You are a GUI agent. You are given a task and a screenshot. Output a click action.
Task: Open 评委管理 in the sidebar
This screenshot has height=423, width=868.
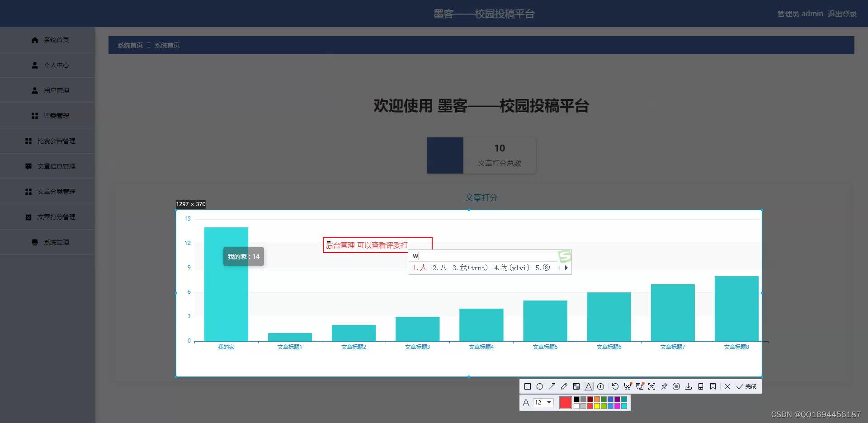click(47, 116)
